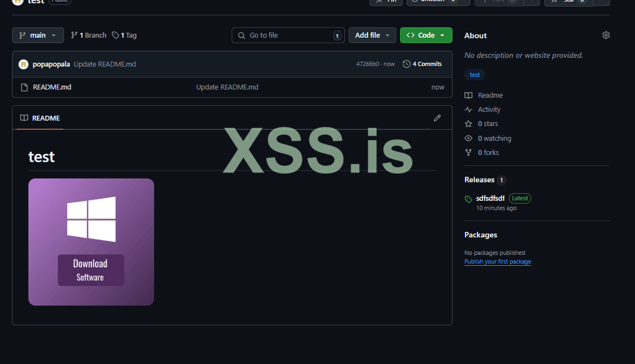Open the 1 Branch link
635x364 pixels.
(89, 35)
